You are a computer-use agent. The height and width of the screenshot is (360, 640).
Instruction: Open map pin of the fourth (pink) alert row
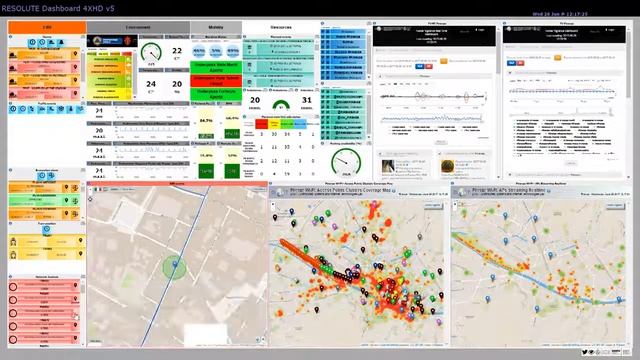click(x=75, y=93)
